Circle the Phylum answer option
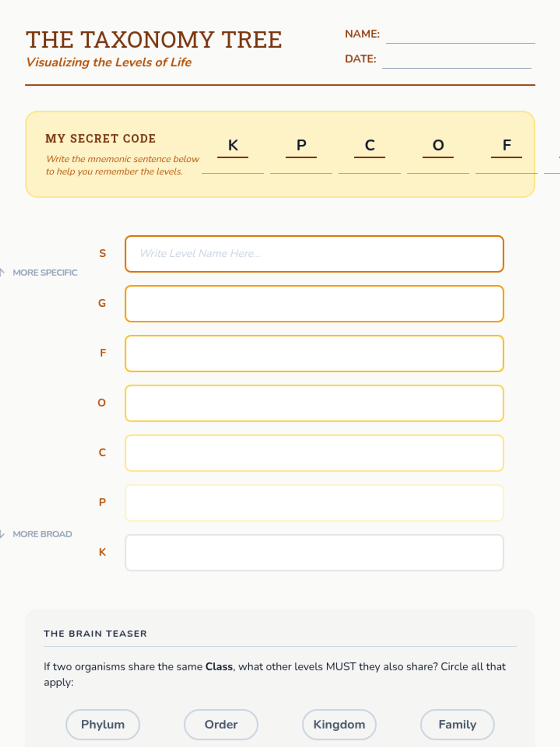Image resolution: width=560 pixels, height=747 pixels. click(103, 725)
